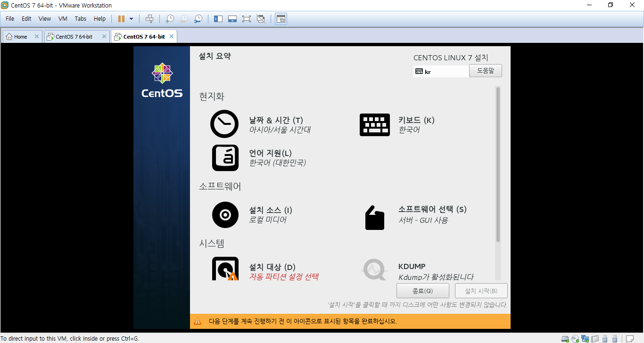Viewport: 644px width, 343px height.
Task: Open 설치 소스 disc icon
Action: click(x=225, y=215)
